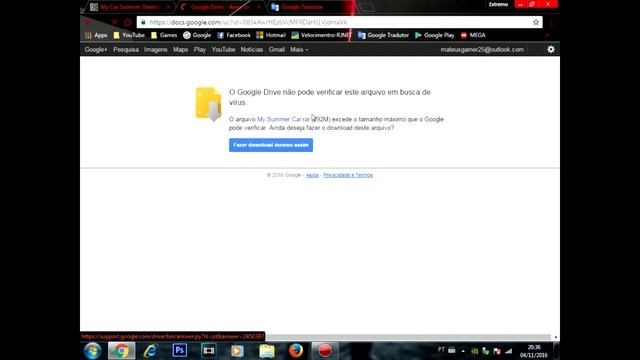Bookmark this page with star icon
The image size is (640, 360).
[x=536, y=22]
